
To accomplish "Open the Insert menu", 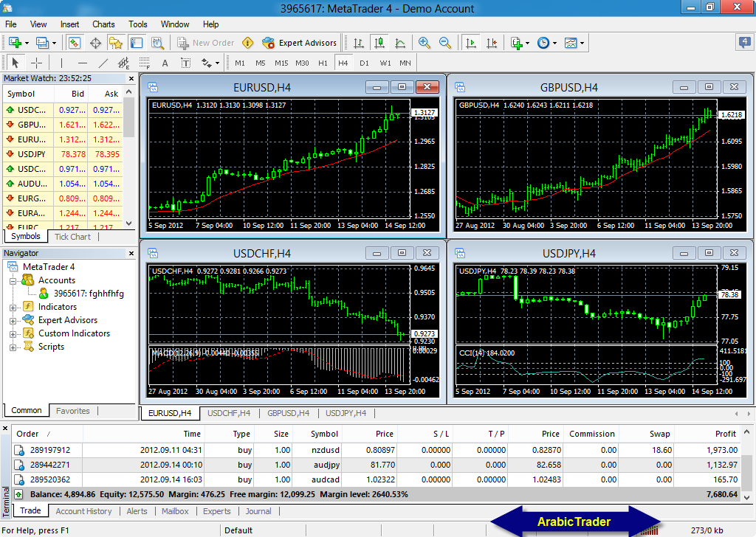I will pyautogui.click(x=69, y=24).
